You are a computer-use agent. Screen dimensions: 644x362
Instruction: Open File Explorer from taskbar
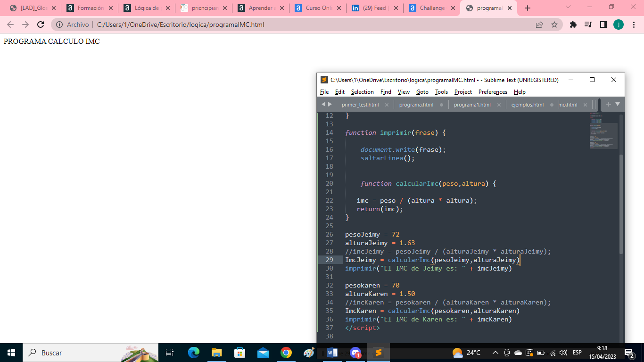click(216, 353)
